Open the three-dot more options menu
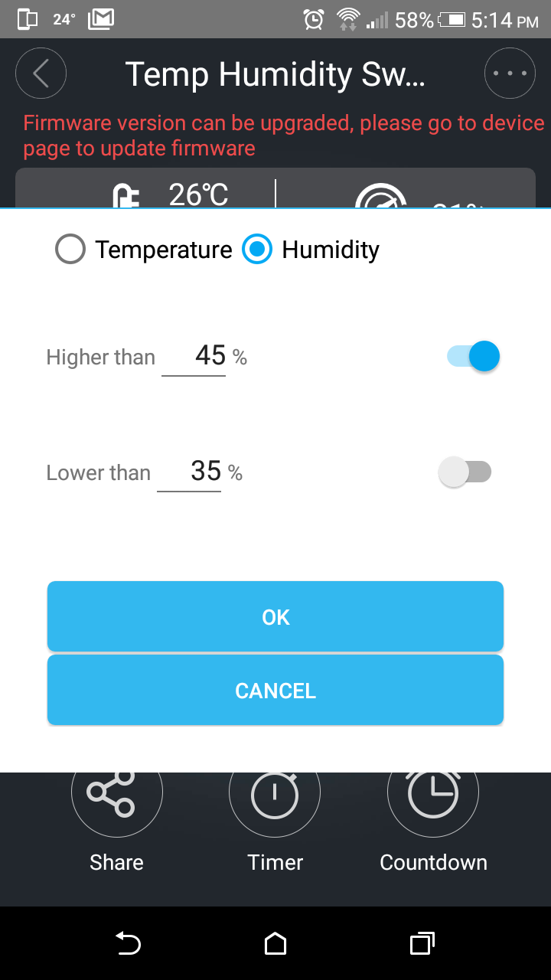 (510, 73)
